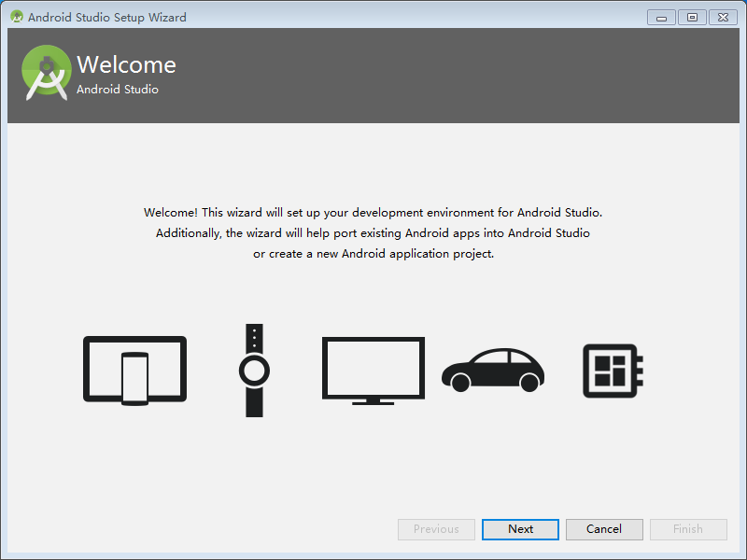Select the Android Wear watch icon
The height and width of the screenshot is (560, 747).
point(254,371)
